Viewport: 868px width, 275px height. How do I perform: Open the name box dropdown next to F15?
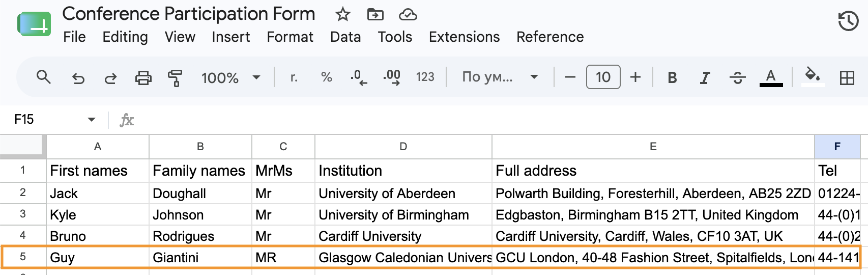click(x=92, y=120)
